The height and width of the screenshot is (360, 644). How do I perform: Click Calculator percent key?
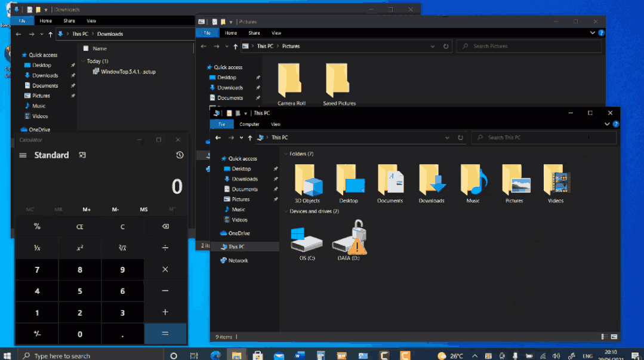tap(37, 226)
